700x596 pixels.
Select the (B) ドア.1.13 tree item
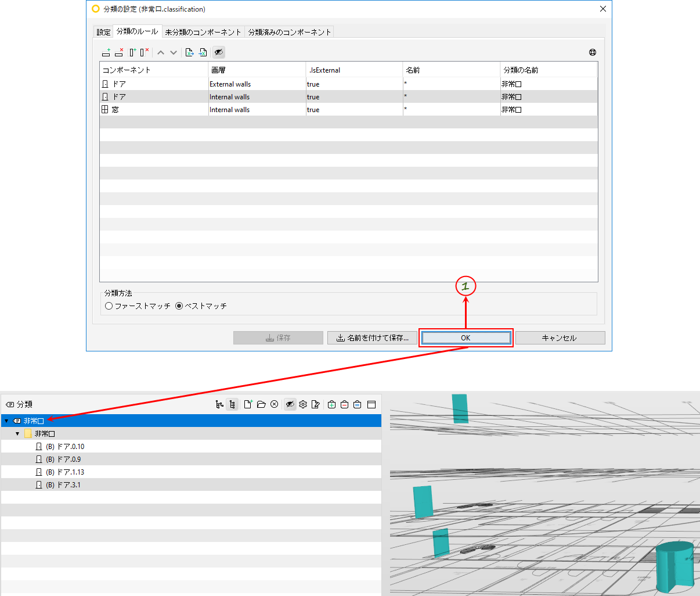tap(64, 472)
